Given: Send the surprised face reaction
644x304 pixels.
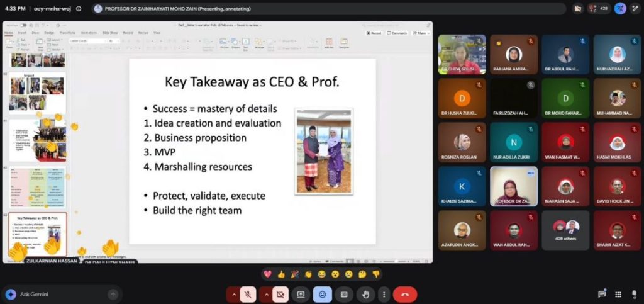Looking at the screenshot, I should 335,274.
